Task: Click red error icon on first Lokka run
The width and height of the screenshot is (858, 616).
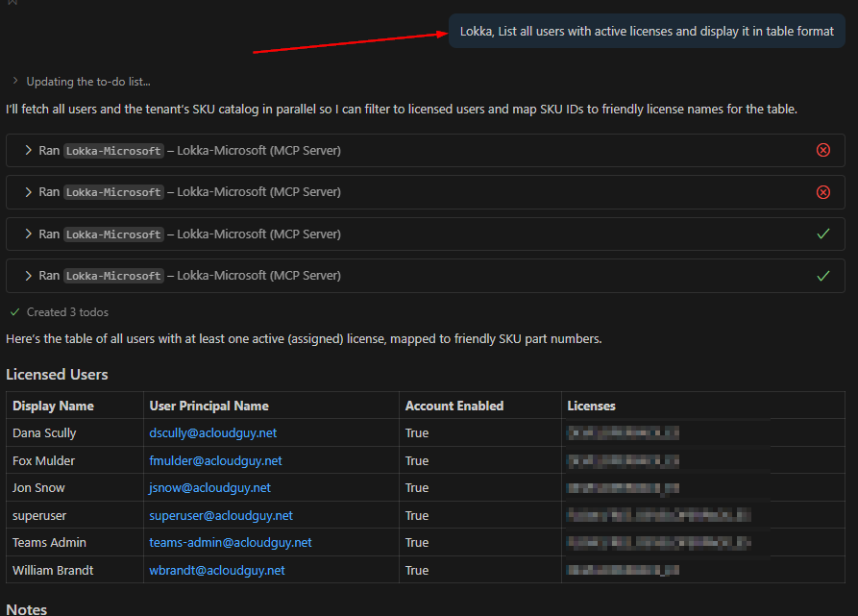Action: (822, 151)
